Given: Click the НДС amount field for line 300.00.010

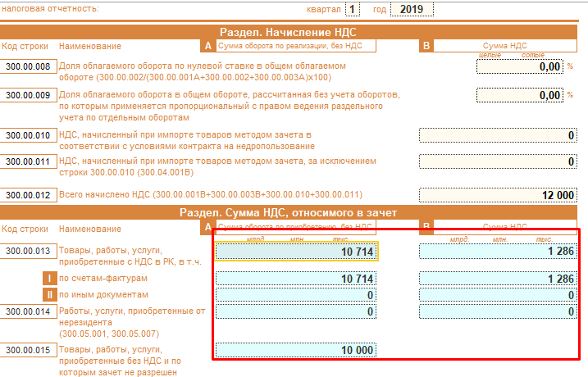Looking at the screenshot, I should [x=498, y=135].
